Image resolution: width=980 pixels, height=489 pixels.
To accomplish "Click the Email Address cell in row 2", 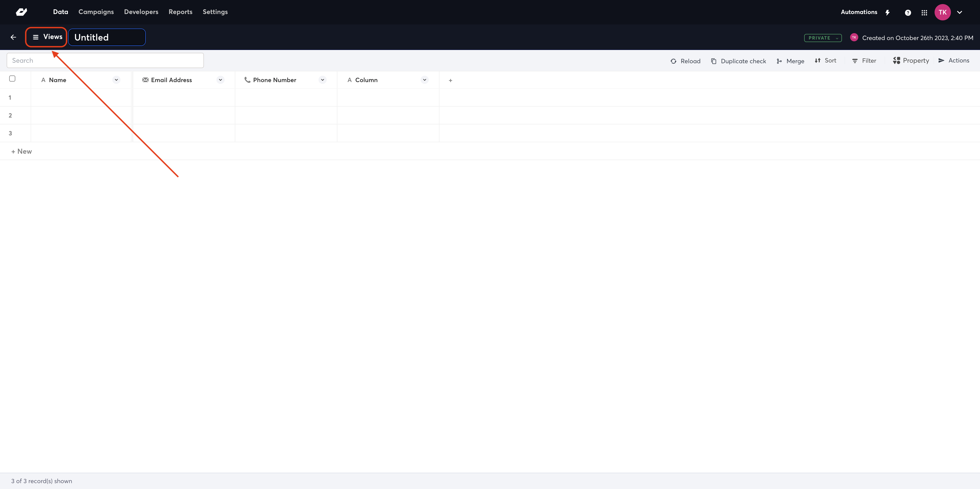I will 184,115.
